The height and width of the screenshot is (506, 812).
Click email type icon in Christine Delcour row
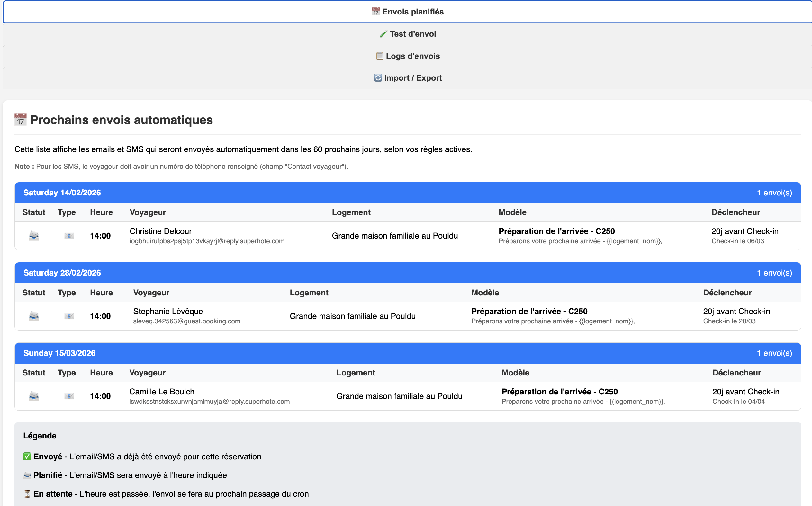click(69, 236)
